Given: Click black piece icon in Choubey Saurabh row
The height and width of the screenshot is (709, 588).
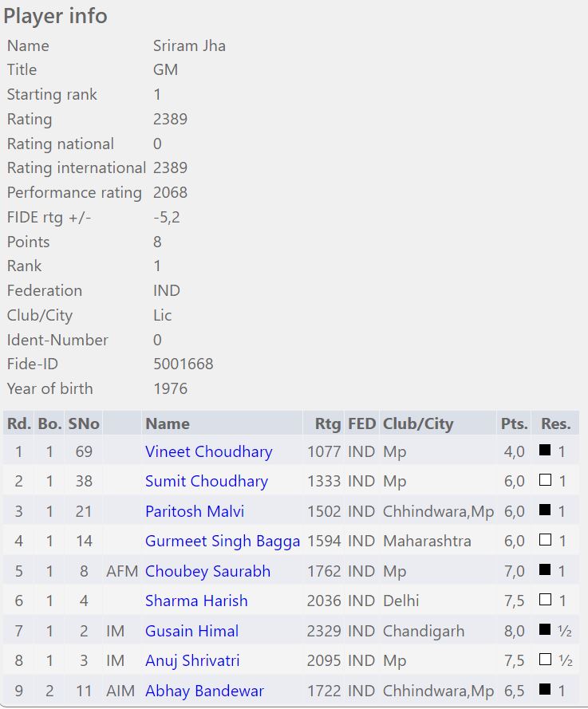Looking at the screenshot, I should (546, 570).
